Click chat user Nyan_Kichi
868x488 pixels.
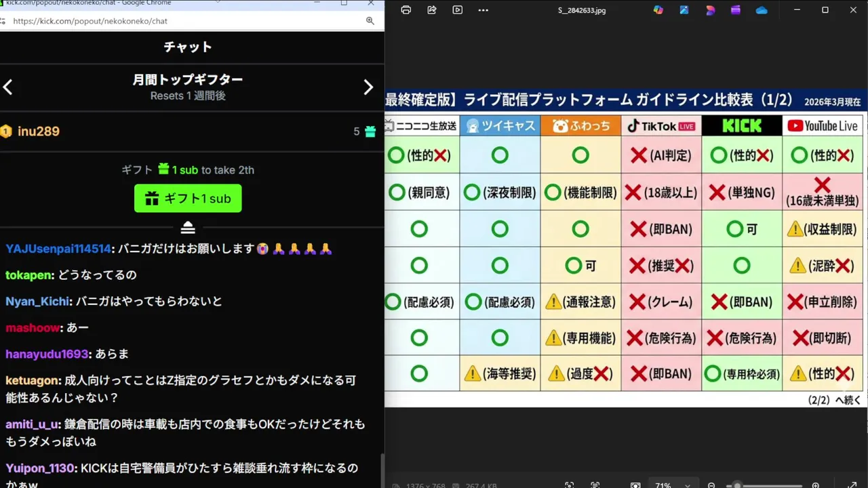click(38, 302)
